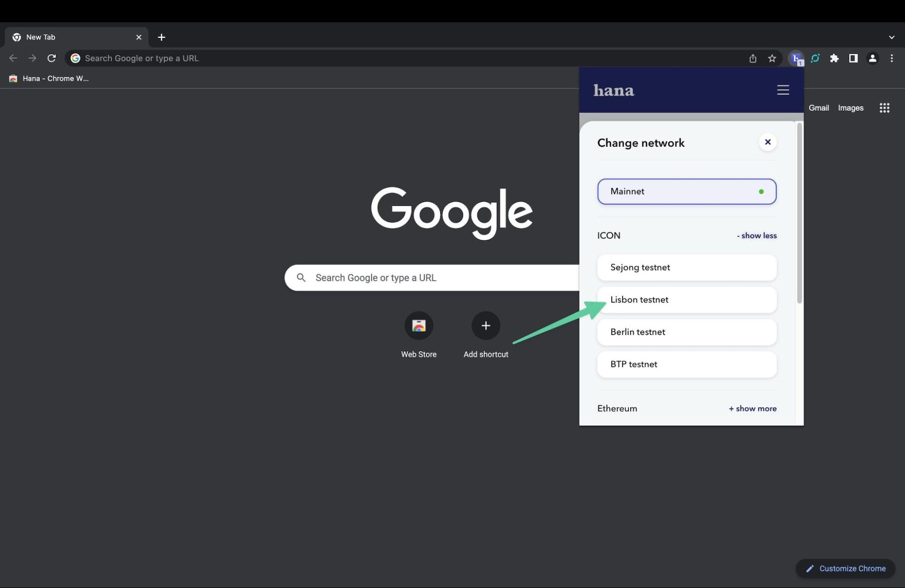Select Berlin testnet
The height and width of the screenshot is (588, 905).
tap(687, 332)
